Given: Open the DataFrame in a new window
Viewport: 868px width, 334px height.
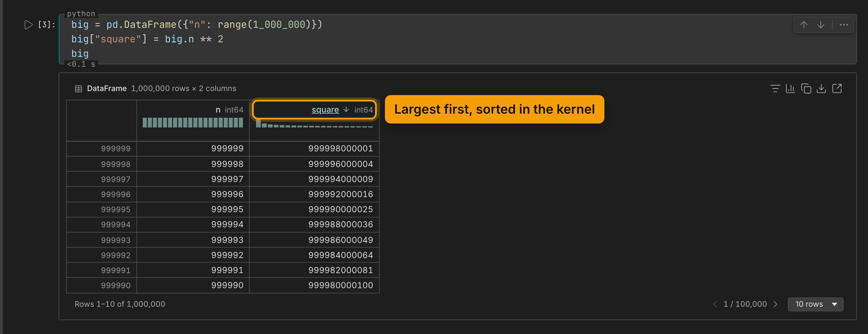Looking at the screenshot, I should (x=837, y=88).
